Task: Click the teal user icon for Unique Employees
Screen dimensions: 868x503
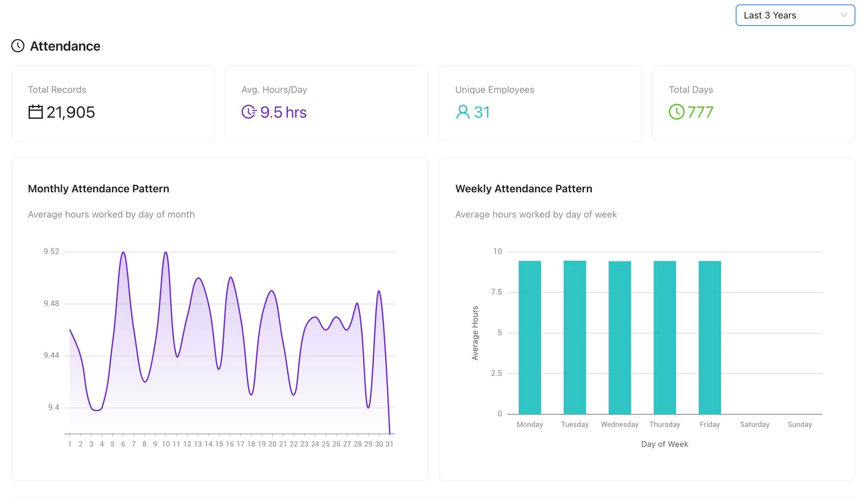Action: point(463,112)
